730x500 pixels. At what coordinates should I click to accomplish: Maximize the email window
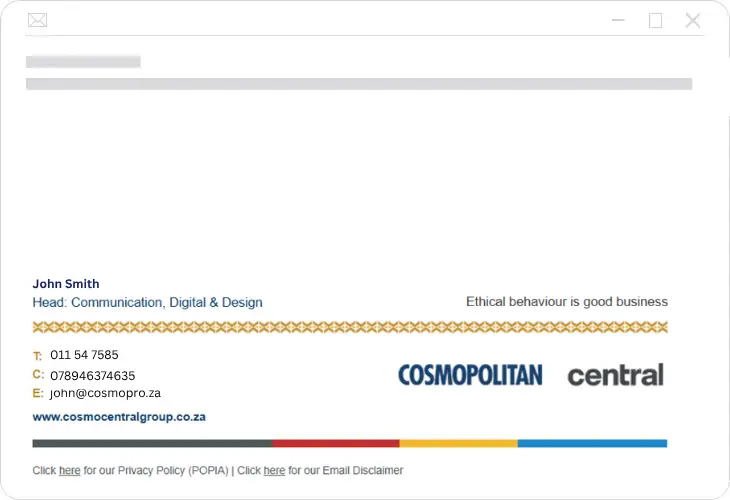click(x=655, y=20)
